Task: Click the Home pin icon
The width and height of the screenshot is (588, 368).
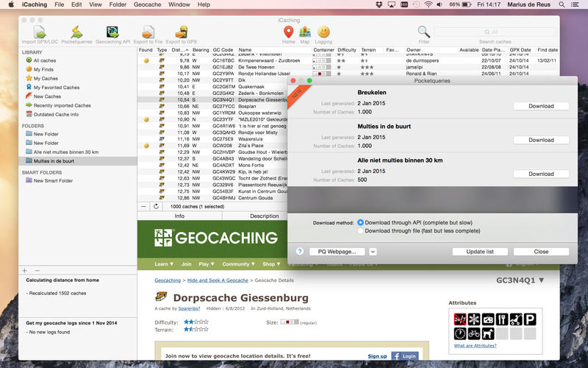Action: [288, 32]
